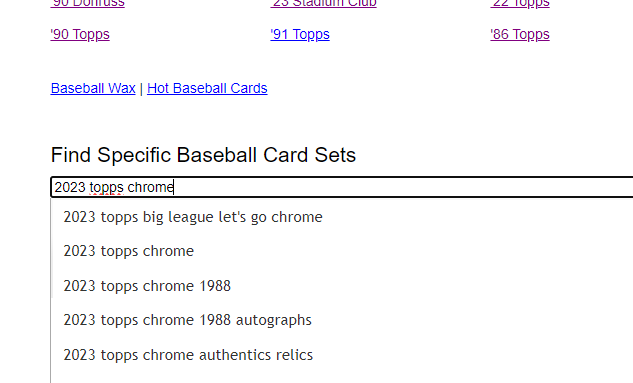Screen dimensions: 633x383
Task: Click the Find Specific Baseball Card Sets heading
Action: [x=203, y=155]
